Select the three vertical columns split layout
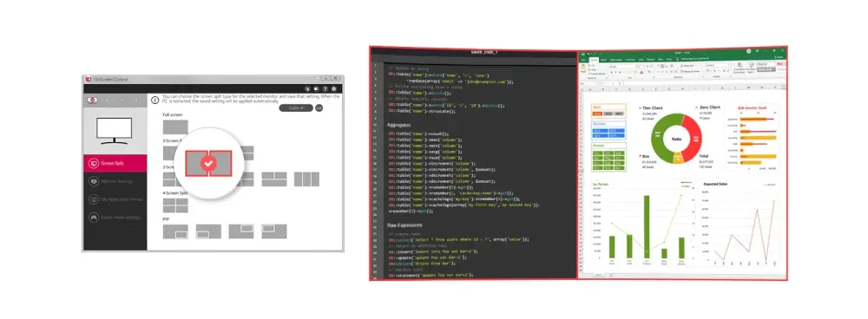Screen dimensions: 868x319 [x=306, y=179]
